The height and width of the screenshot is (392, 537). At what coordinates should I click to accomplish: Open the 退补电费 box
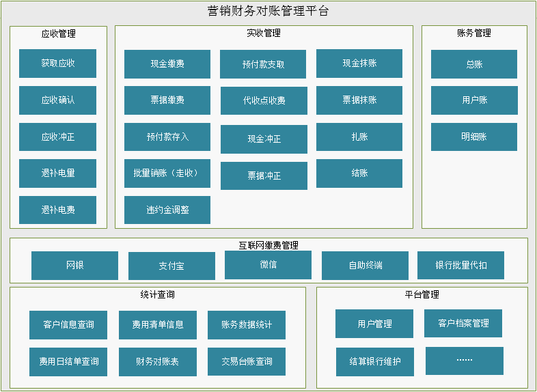coord(57,210)
